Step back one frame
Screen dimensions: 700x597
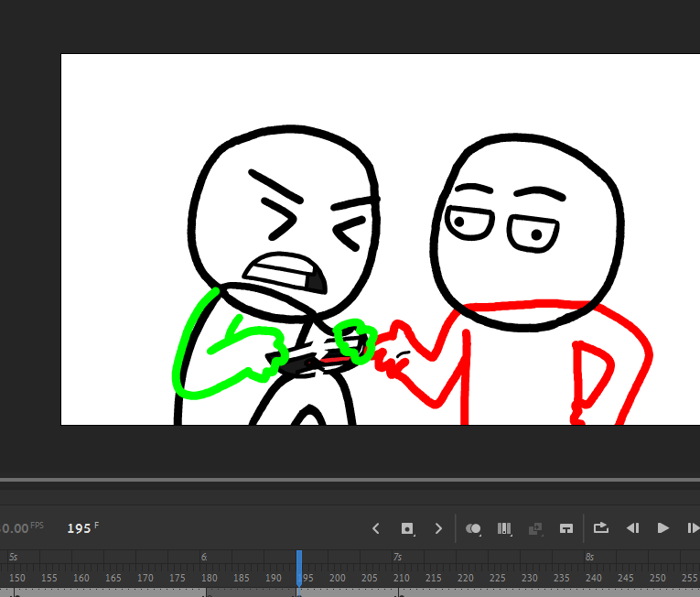632,528
